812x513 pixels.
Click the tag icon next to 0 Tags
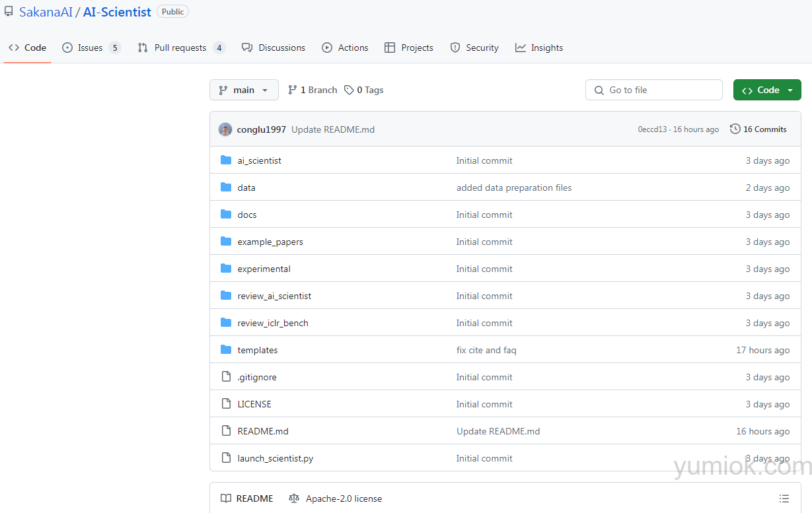(x=349, y=90)
